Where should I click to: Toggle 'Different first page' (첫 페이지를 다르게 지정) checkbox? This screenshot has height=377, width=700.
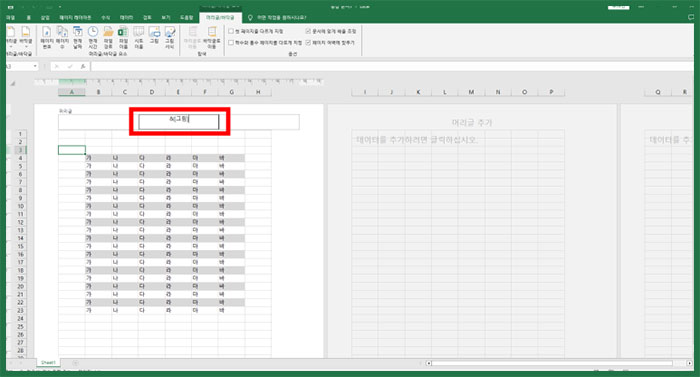pyautogui.click(x=231, y=31)
